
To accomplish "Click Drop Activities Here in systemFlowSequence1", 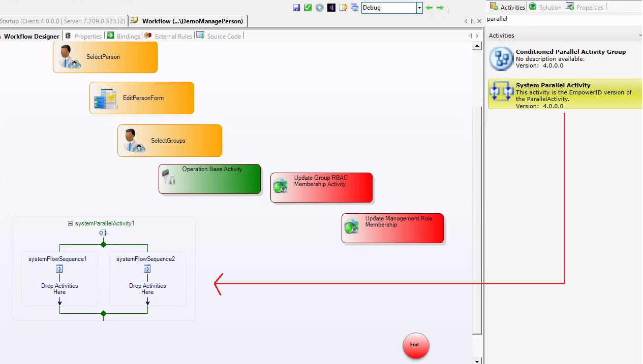I will [59, 289].
